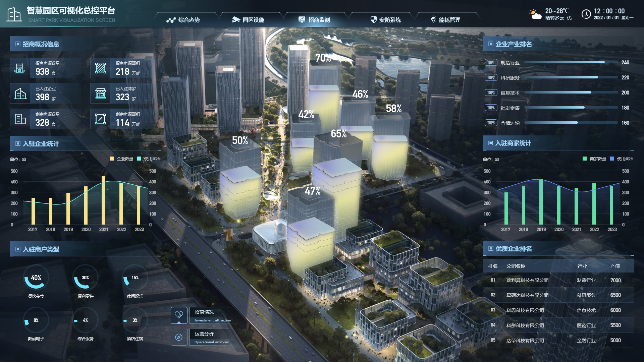The height and width of the screenshot is (362, 644).
Task: Click the 招商房源数量 building icon
Action: pos(20,68)
